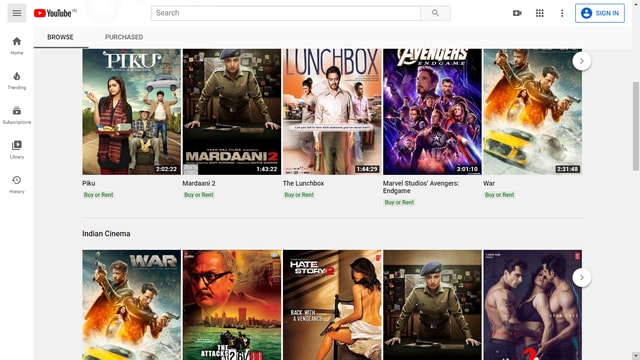Open Trending in sidebar
This screenshot has height=360, width=640.
(x=17, y=80)
